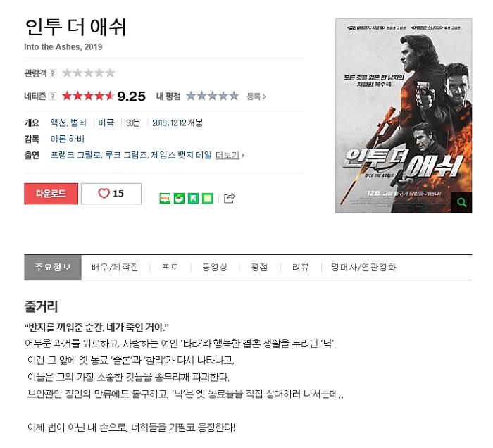Click the 네티즌 question mark help icon
Image resolution: width=493 pixels, height=448 pixels.
pyautogui.click(x=53, y=97)
